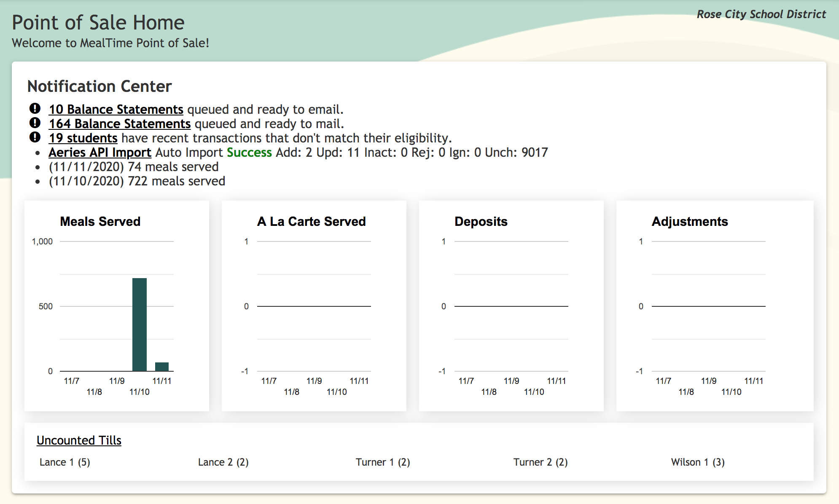Open the Aeries API Import link
This screenshot has height=504, width=839.
click(x=100, y=153)
